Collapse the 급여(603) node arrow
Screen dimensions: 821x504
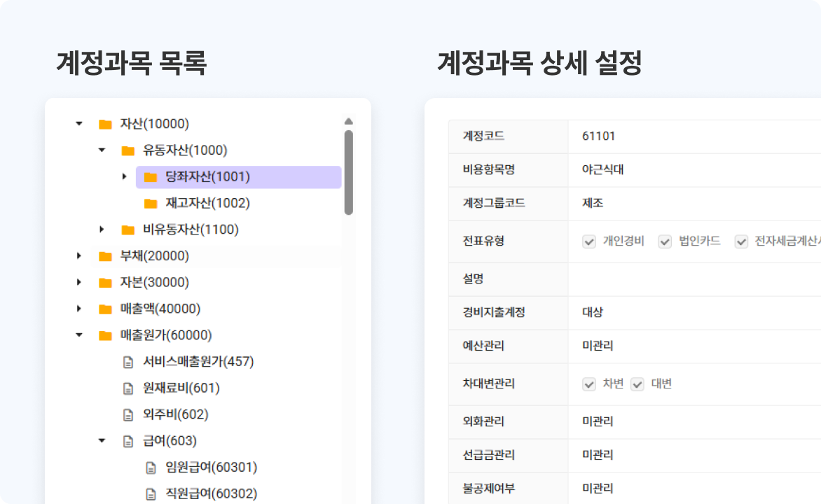[102, 441]
